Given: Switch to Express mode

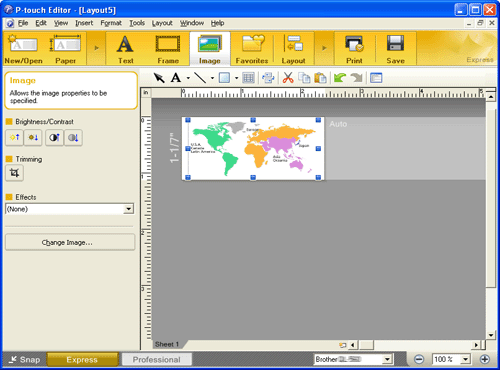Looking at the screenshot, I should click(x=82, y=359).
